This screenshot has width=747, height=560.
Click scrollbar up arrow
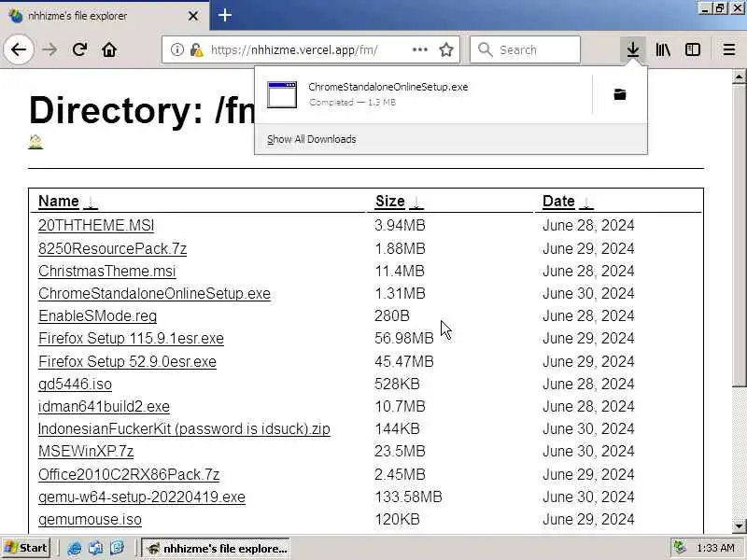tap(739, 77)
